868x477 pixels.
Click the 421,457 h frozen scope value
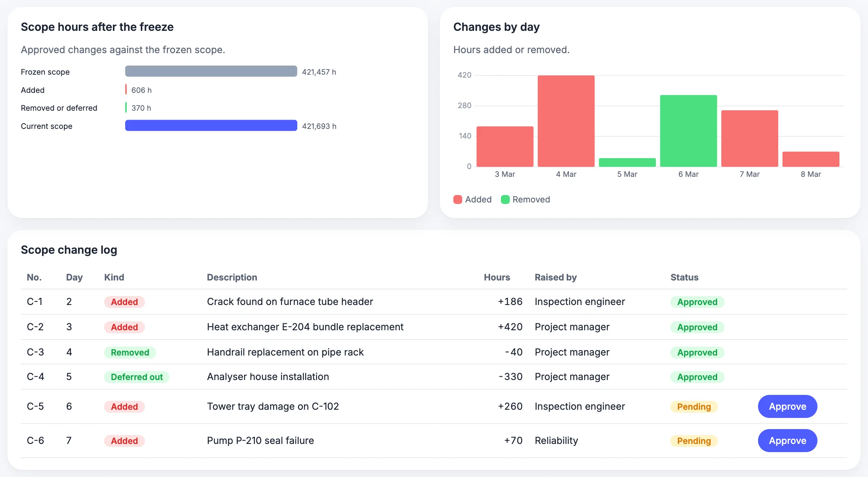pos(319,72)
